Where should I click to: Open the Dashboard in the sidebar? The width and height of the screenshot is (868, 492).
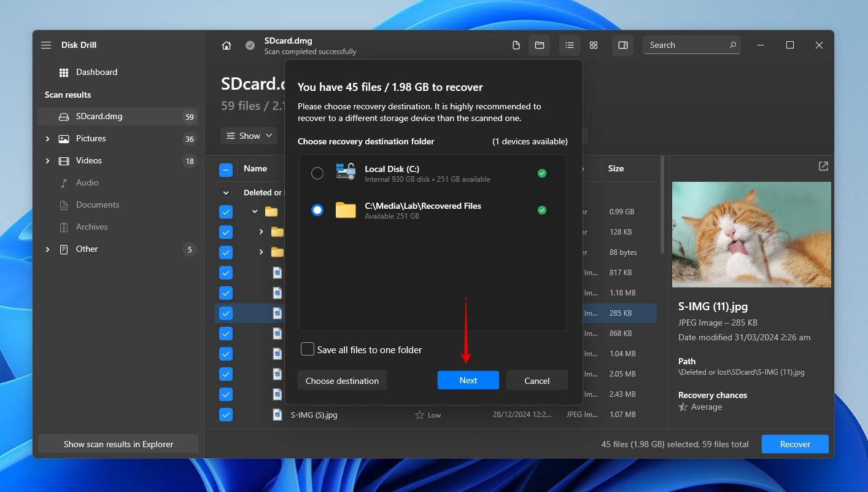96,72
